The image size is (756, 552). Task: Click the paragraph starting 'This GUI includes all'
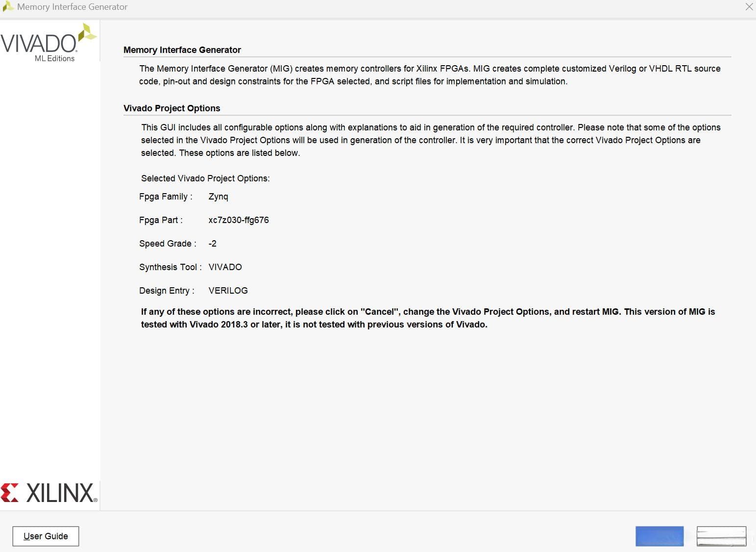coord(431,140)
